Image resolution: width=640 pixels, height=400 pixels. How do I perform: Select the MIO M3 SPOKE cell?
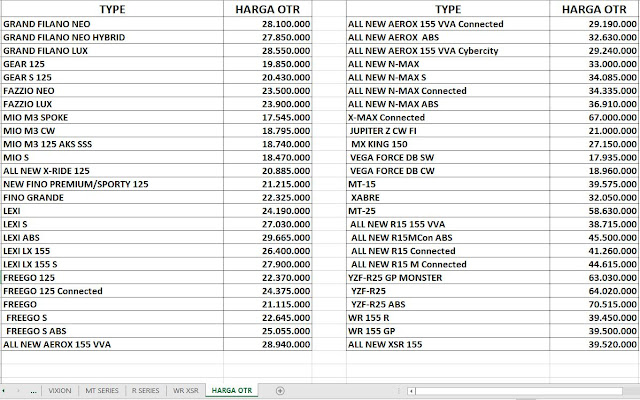pyautogui.click(x=112, y=118)
